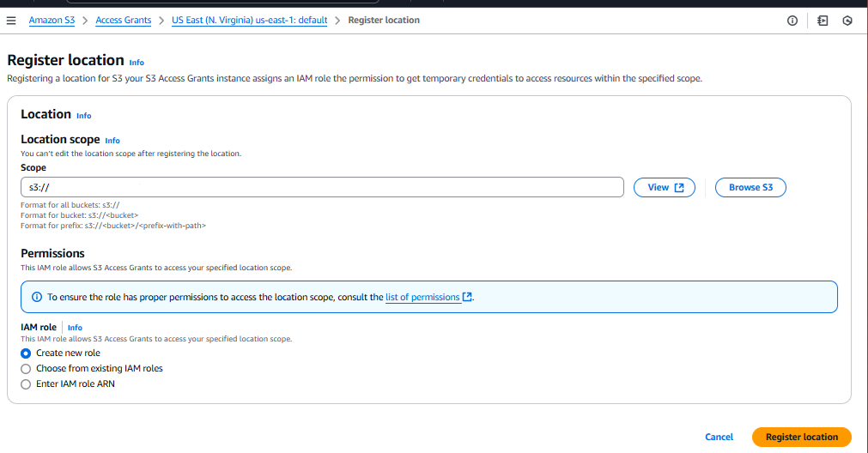
Task: Open the CloudShell panel icon in top bar
Action: click(822, 21)
